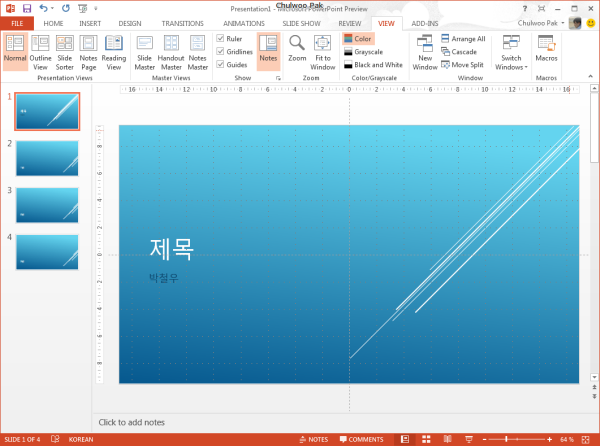Image resolution: width=600 pixels, height=446 pixels.
Task: Open PowerPoint Help question mark
Action: pyautogui.click(x=525, y=8)
